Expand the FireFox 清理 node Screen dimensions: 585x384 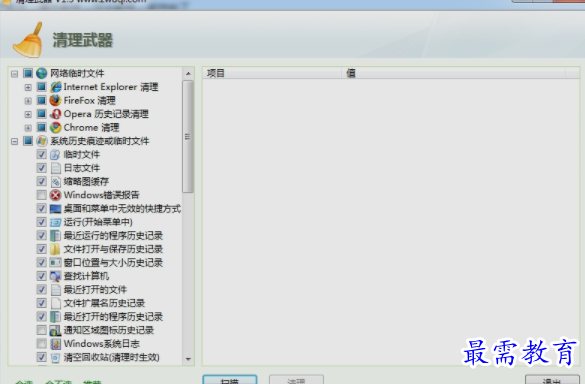click(28, 101)
